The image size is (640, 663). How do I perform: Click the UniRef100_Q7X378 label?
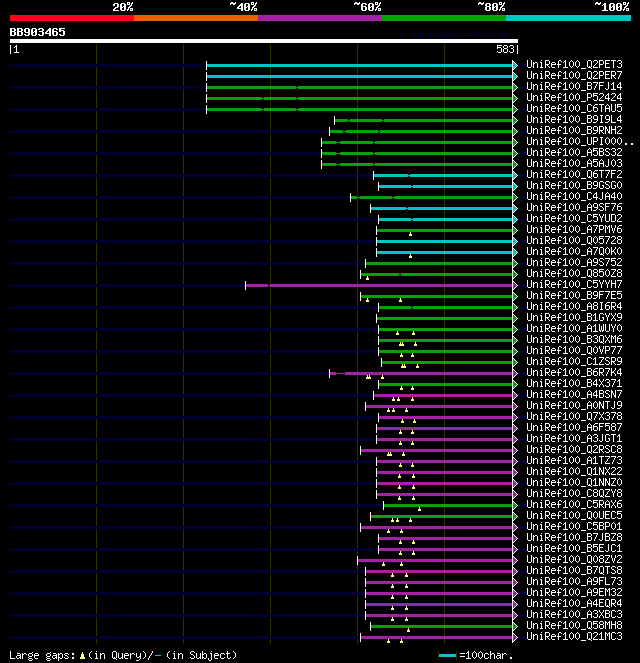tap(574, 416)
